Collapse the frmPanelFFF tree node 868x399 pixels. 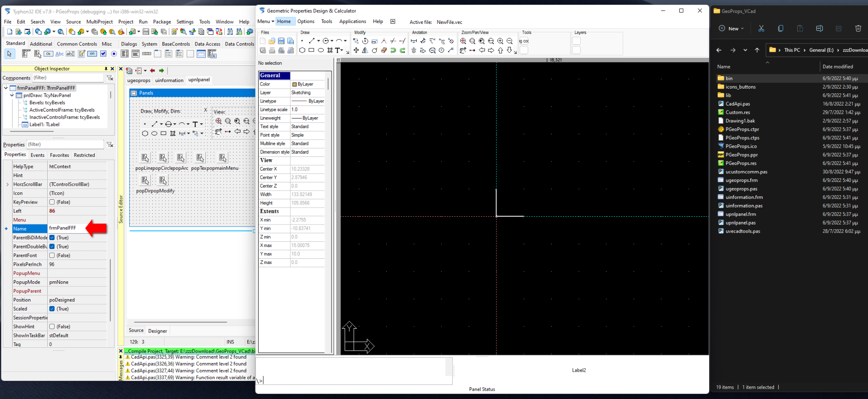point(6,88)
